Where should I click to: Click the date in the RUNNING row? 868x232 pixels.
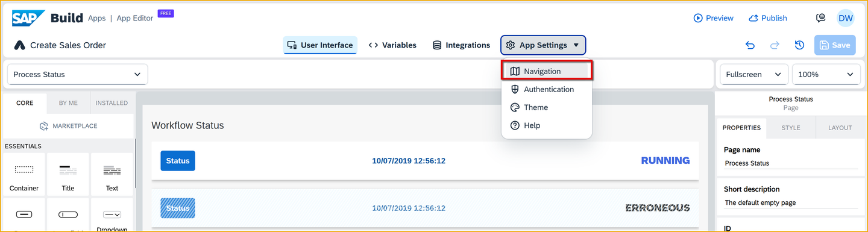click(x=409, y=161)
